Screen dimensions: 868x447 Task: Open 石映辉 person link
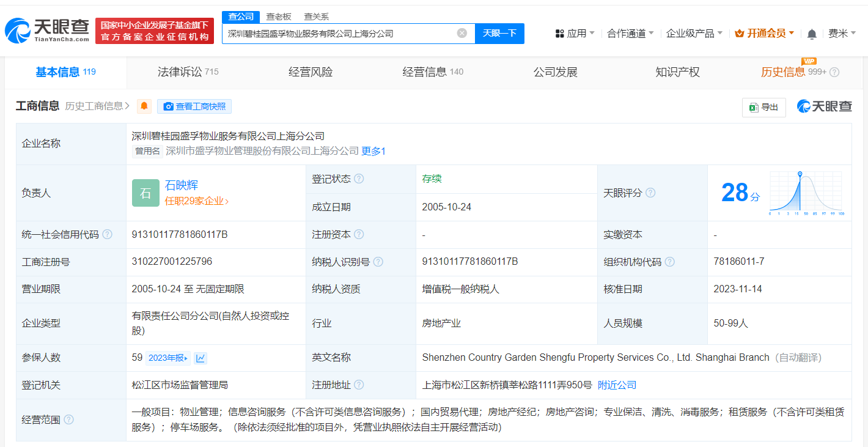click(182, 185)
